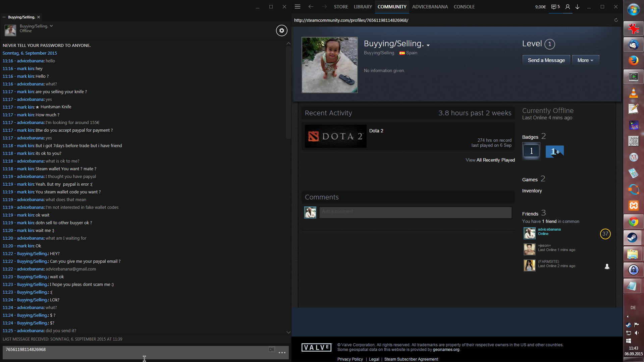
Task: Open the notifications icon showing 5
Action: 555,7
